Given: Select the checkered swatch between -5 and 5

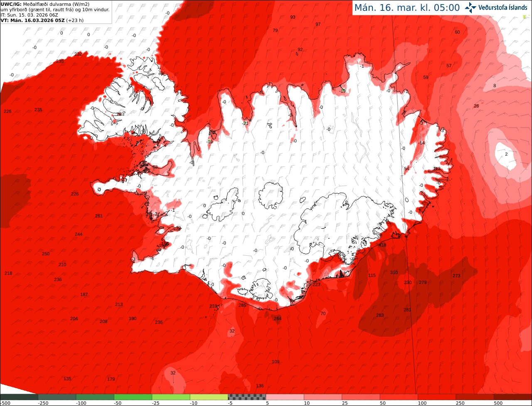Looking at the screenshot, I should pyautogui.click(x=247, y=397).
